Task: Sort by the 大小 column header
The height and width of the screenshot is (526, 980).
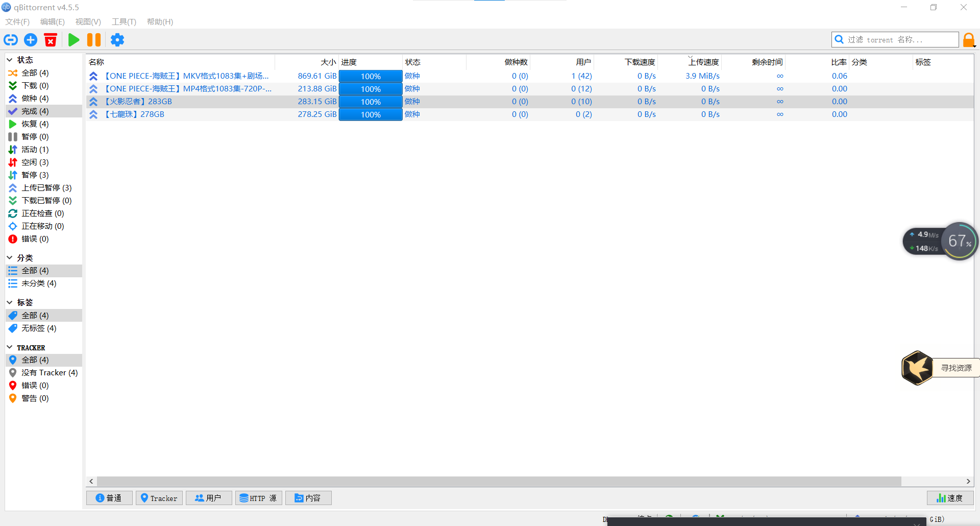Action: tap(307, 62)
